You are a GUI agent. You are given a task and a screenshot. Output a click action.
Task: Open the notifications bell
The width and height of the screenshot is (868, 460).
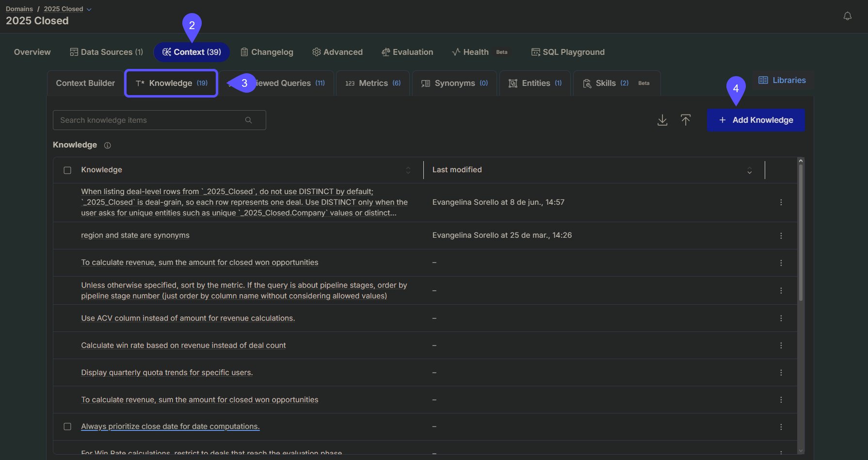click(x=847, y=16)
